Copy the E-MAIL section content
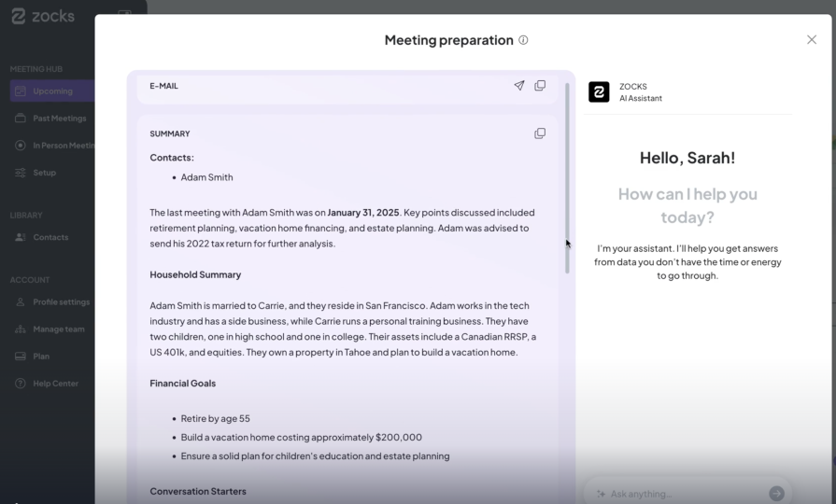 (x=540, y=86)
